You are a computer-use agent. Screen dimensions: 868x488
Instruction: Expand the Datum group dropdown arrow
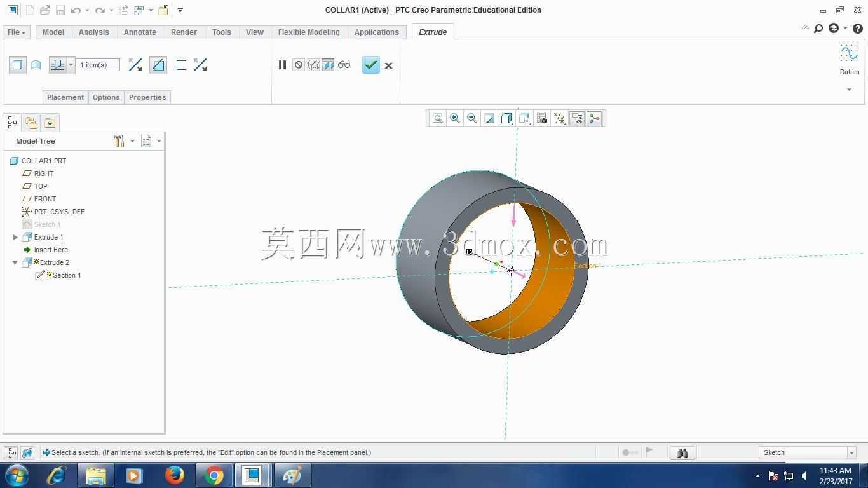click(x=849, y=90)
